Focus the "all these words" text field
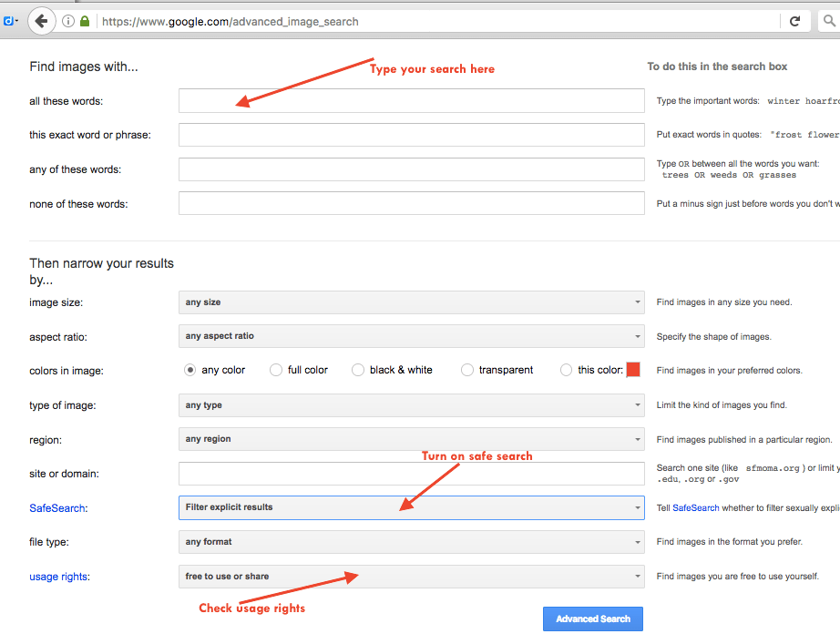The image size is (840, 634). (411, 101)
